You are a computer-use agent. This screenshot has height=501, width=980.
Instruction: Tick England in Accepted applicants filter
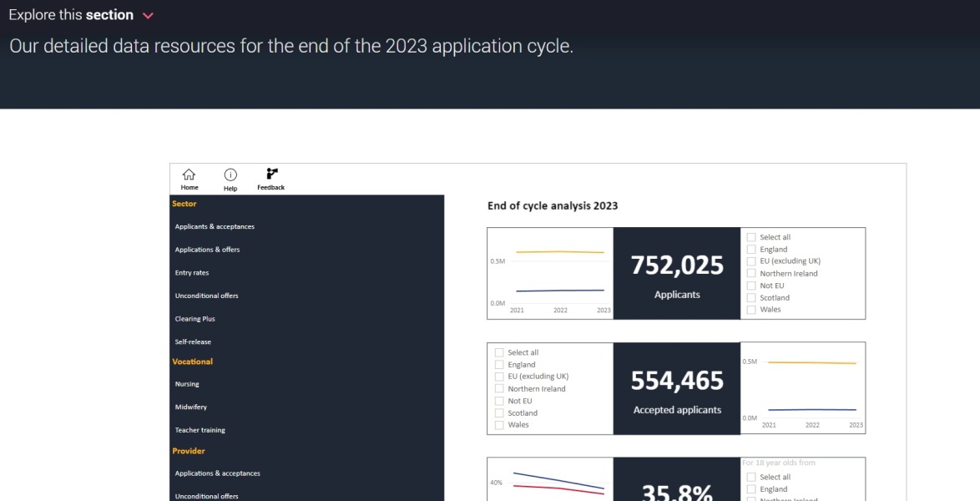pos(499,364)
